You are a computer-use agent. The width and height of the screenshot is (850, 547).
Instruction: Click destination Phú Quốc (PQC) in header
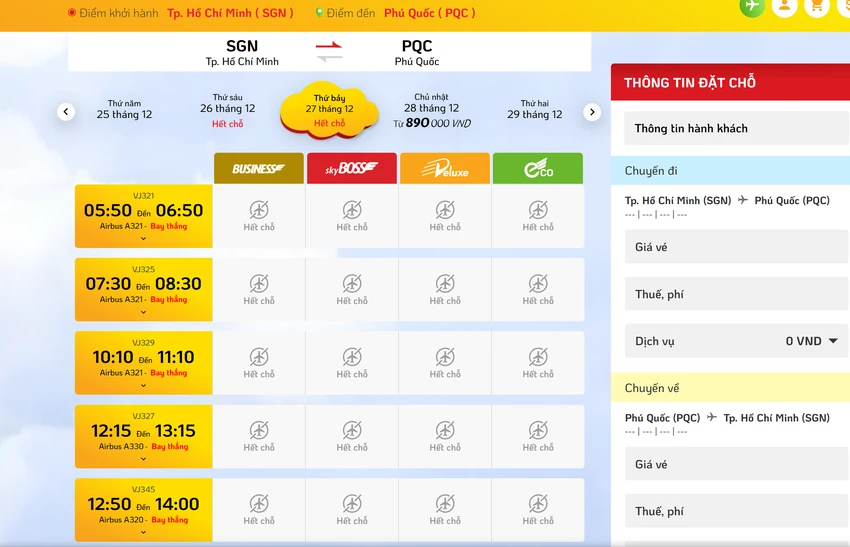[x=430, y=13]
